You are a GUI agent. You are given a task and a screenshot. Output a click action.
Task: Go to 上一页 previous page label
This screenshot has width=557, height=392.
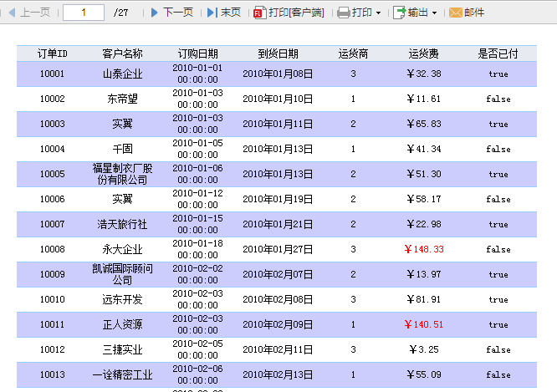tap(35, 13)
